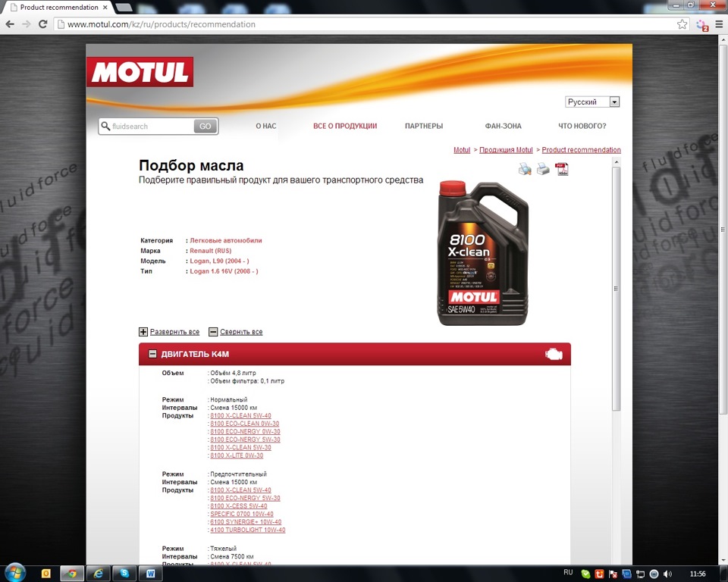
Task: Open the print preview icon
Action: 525,170
